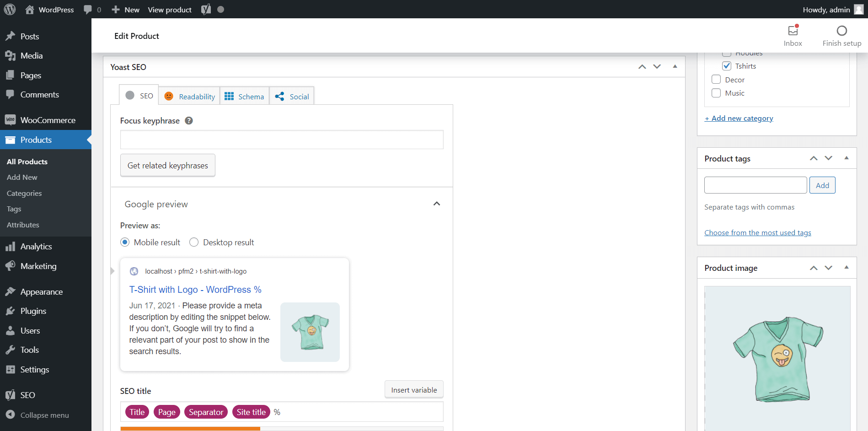The width and height of the screenshot is (868, 431).
Task: Open comments bubble in admin bar
Action: tap(88, 10)
